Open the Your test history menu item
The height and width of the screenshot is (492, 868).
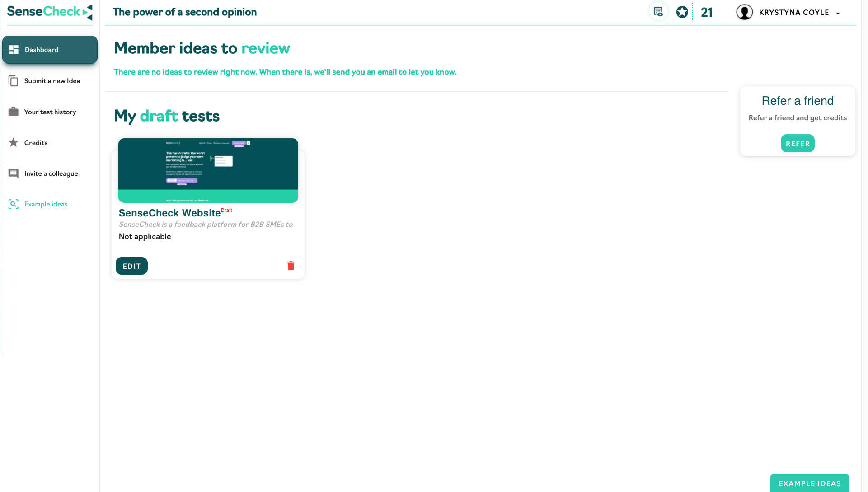(x=50, y=112)
